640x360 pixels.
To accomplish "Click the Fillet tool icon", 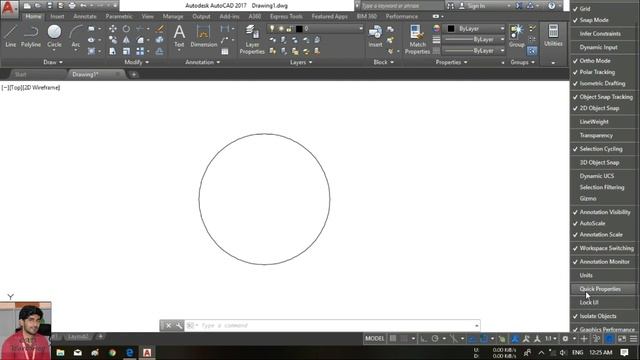I will pos(140,40).
